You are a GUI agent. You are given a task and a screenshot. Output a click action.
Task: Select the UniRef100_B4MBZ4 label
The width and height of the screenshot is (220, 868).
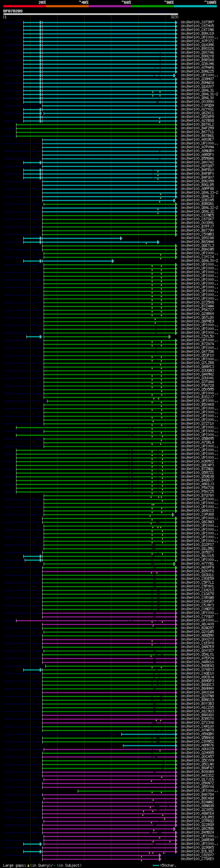[x=197, y=833]
